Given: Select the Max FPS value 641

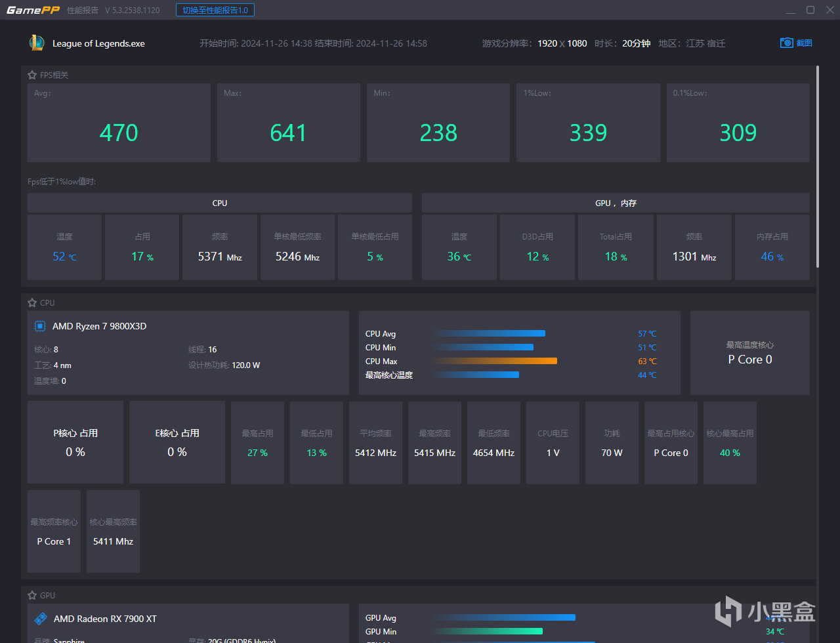Looking at the screenshot, I should click(289, 133).
